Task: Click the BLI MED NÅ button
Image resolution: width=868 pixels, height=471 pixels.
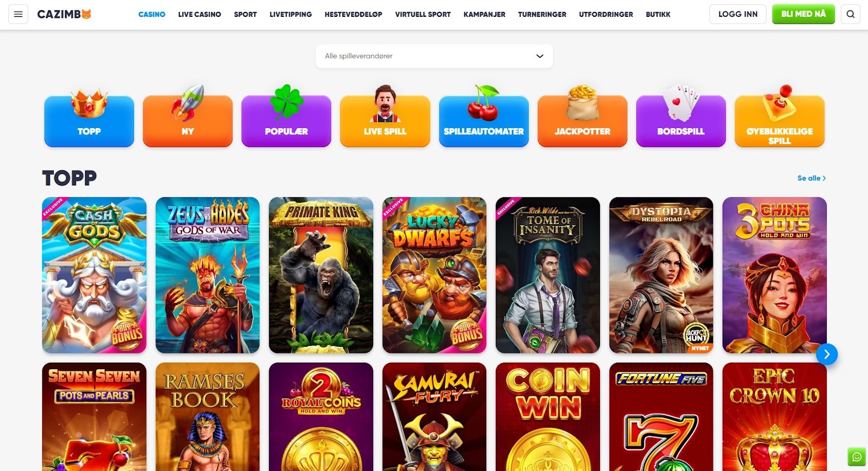Action: pyautogui.click(x=803, y=14)
